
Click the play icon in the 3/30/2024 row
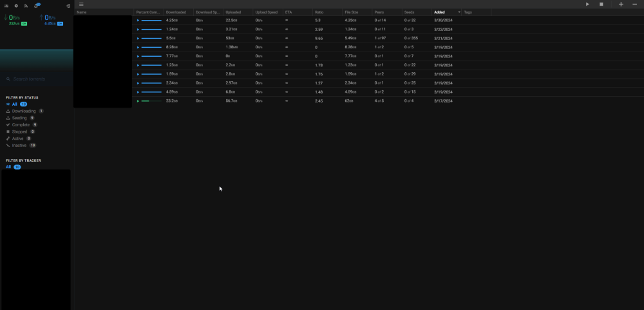pos(138,20)
